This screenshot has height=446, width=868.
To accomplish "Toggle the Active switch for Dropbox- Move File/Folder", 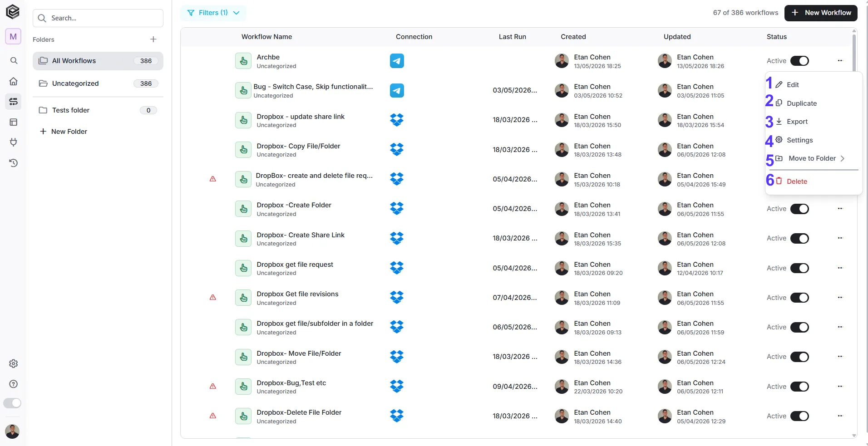I will (x=799, y=357).
